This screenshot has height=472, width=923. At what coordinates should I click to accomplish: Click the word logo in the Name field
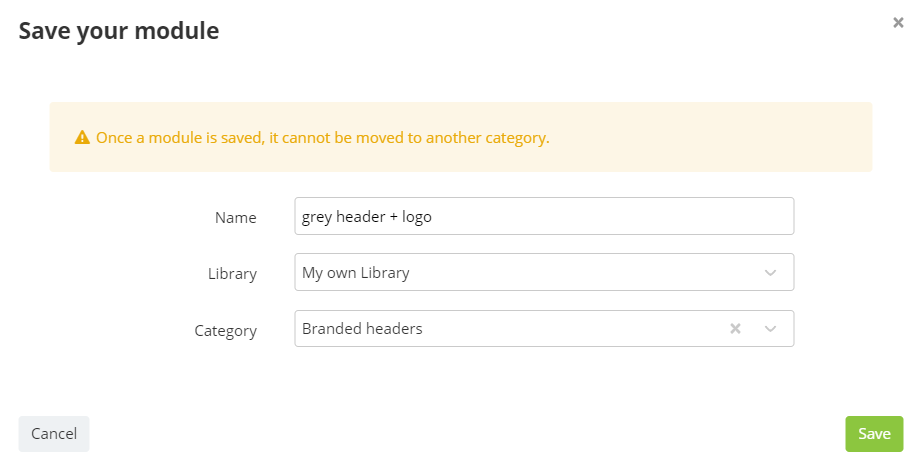click(417, 217)
